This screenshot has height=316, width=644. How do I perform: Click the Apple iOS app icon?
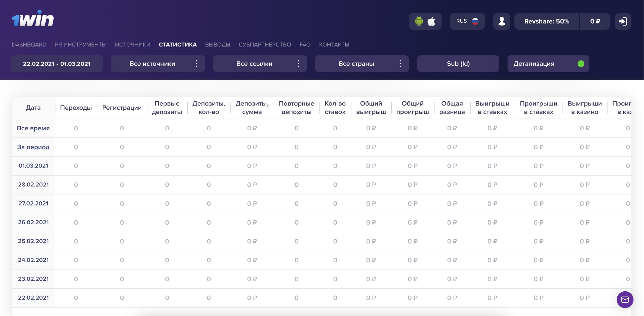432,21
